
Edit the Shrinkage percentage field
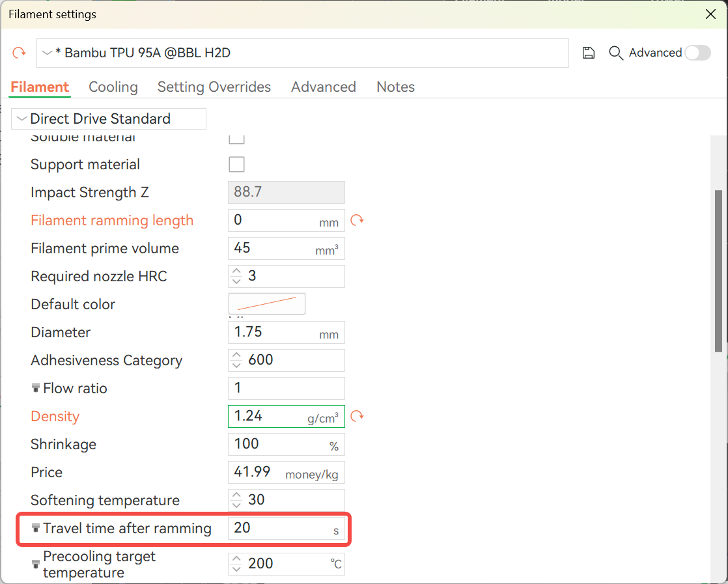[x=287, y=444]
